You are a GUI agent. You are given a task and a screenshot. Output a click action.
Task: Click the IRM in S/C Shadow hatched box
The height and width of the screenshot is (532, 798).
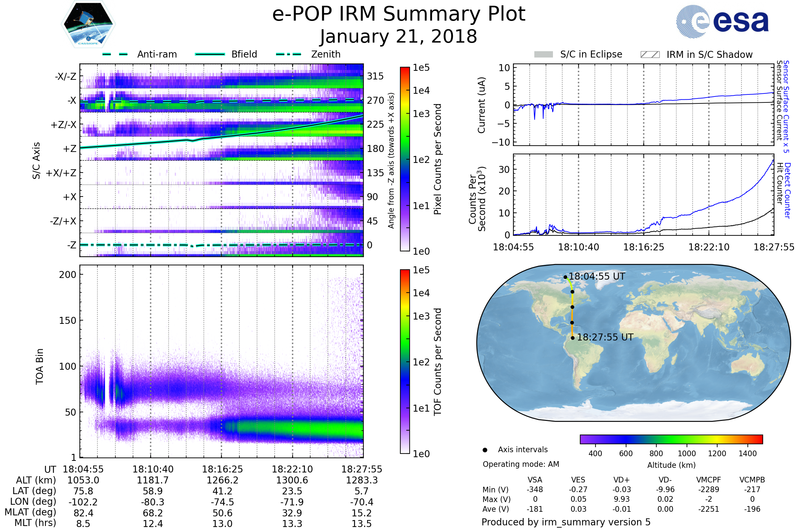[650, 55]
